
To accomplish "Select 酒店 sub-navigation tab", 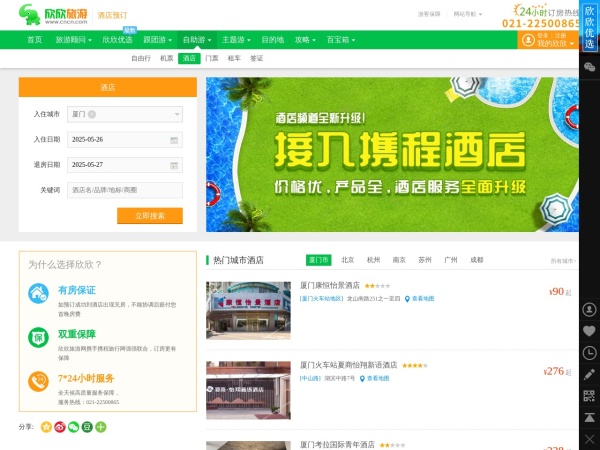I will (x=189, y=58).
